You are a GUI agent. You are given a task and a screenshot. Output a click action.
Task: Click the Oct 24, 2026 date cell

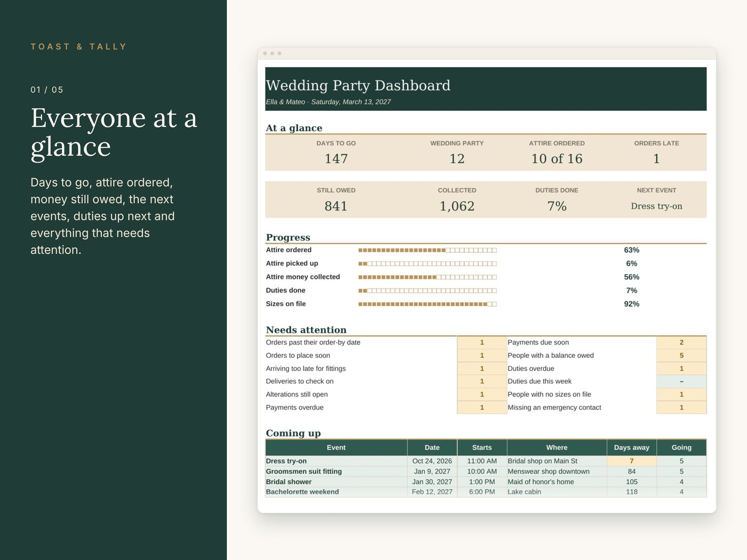(432, 461)
